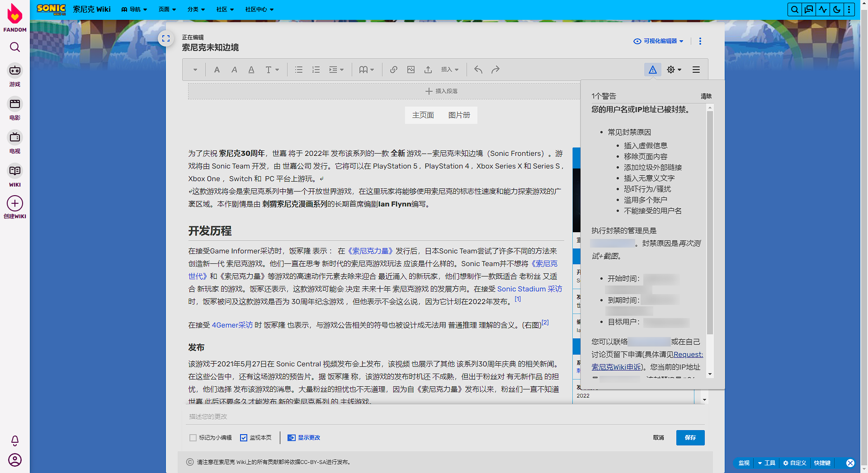Click the warning panel scrollbar
This screenshot has width=868, height=473.
[x=710, y=222]
